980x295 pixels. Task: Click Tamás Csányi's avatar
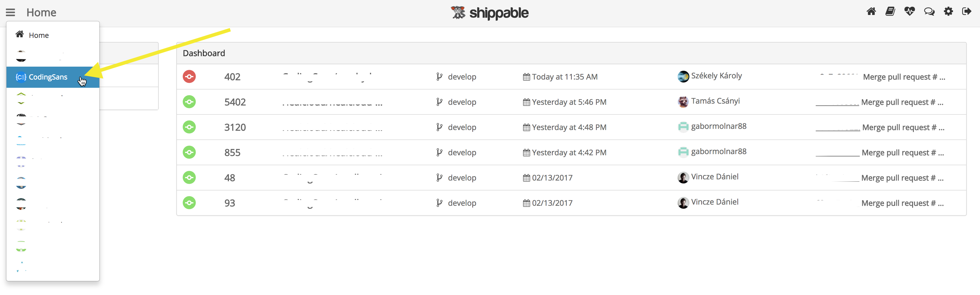[683, 102]
